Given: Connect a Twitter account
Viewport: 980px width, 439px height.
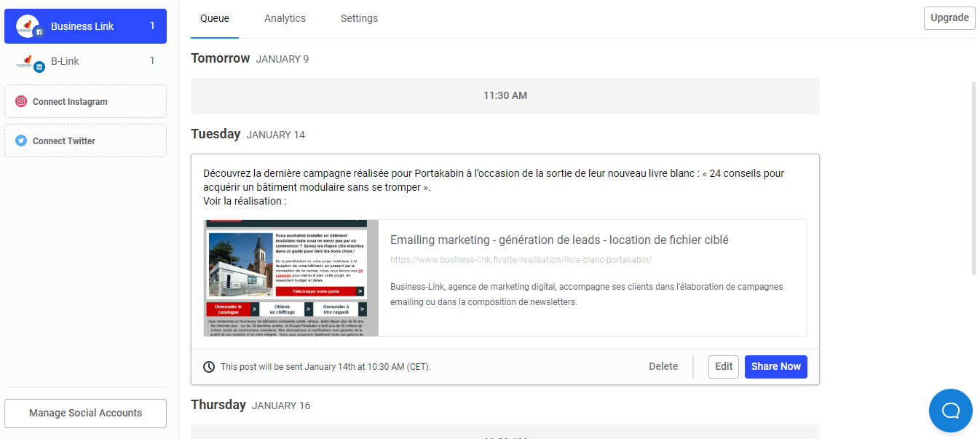Looking at the screenshot, I should point(85,141).
